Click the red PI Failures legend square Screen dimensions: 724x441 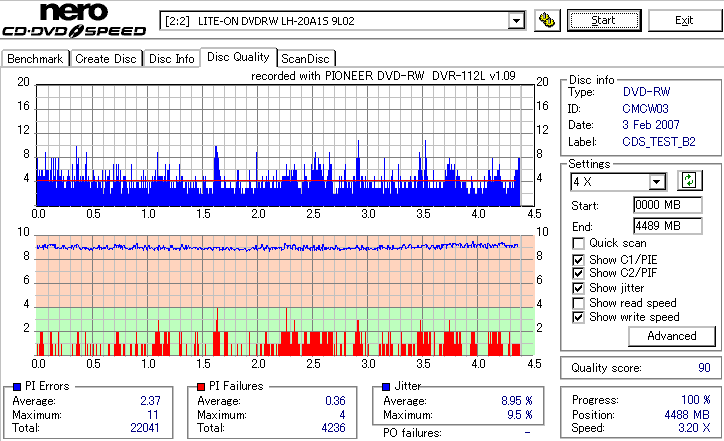pyautogui.click(x=201, y=387)
